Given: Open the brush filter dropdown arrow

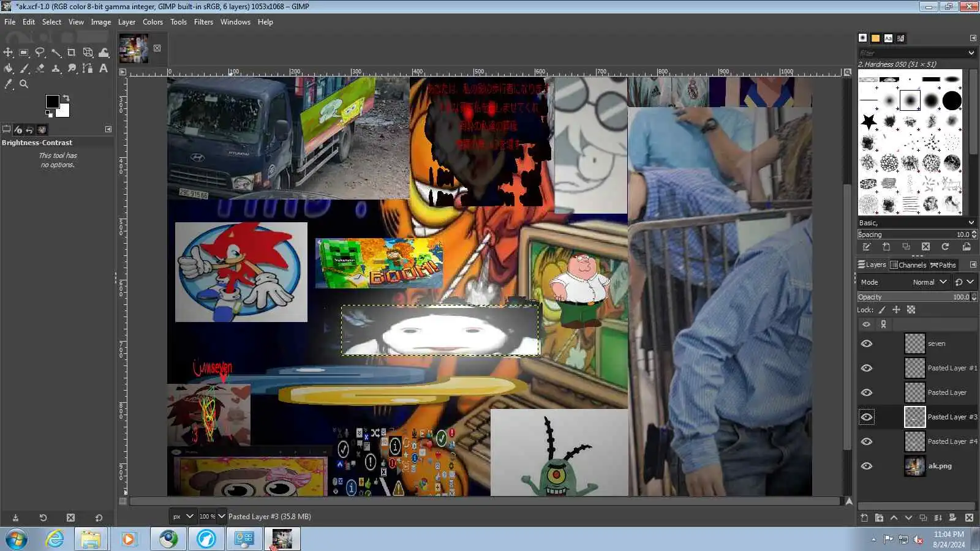Looking at the screenshot, I should pos(971,53).
